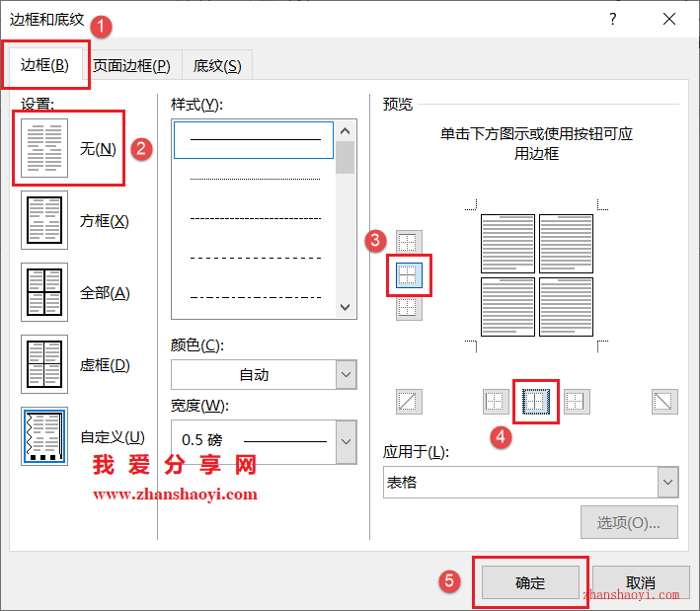Click the 取消 cancel button
Image resolution: width=700 pixels, height=611 pixels.
[641, 582]
